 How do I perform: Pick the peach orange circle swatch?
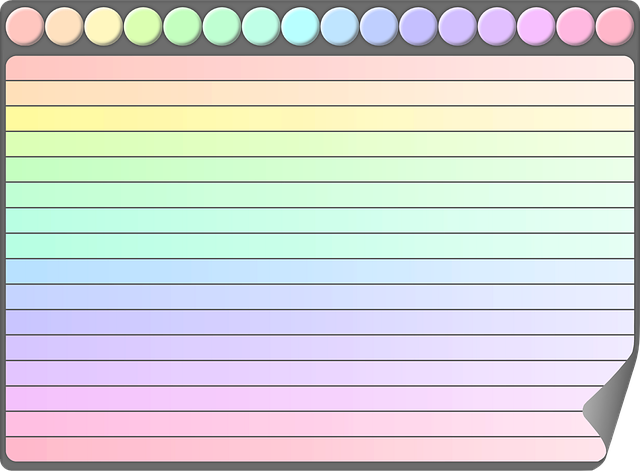tap(64, 26)
